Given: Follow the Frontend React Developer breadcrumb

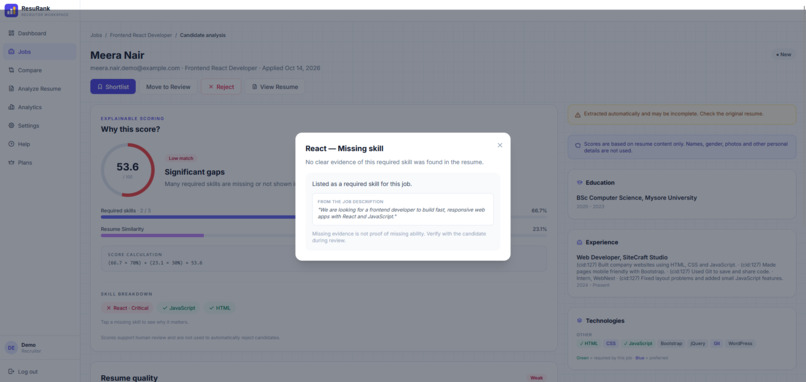Looking at the screenshot, I should (x=140, y=35).
